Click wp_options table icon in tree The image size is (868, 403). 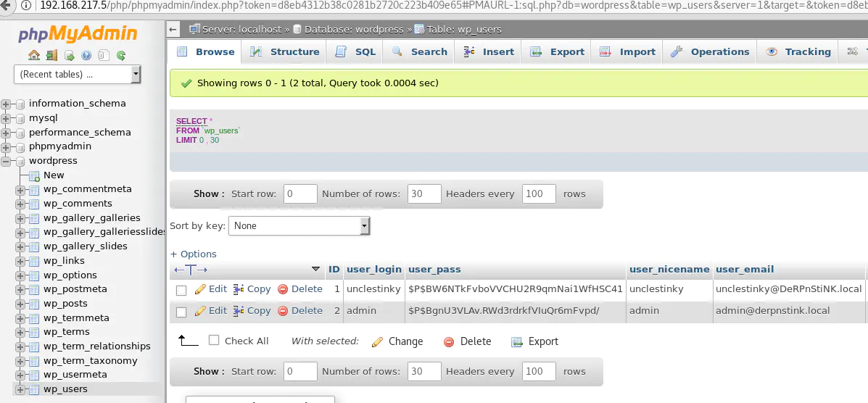34,275
